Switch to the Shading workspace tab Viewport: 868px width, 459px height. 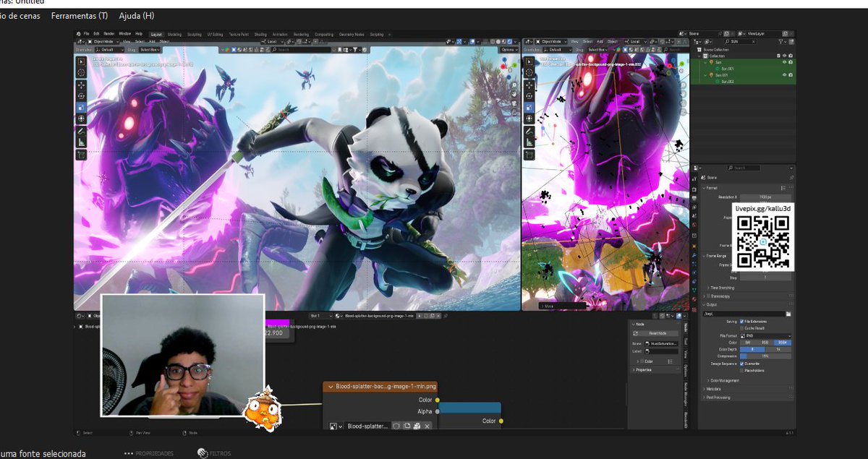pos(260,34)
